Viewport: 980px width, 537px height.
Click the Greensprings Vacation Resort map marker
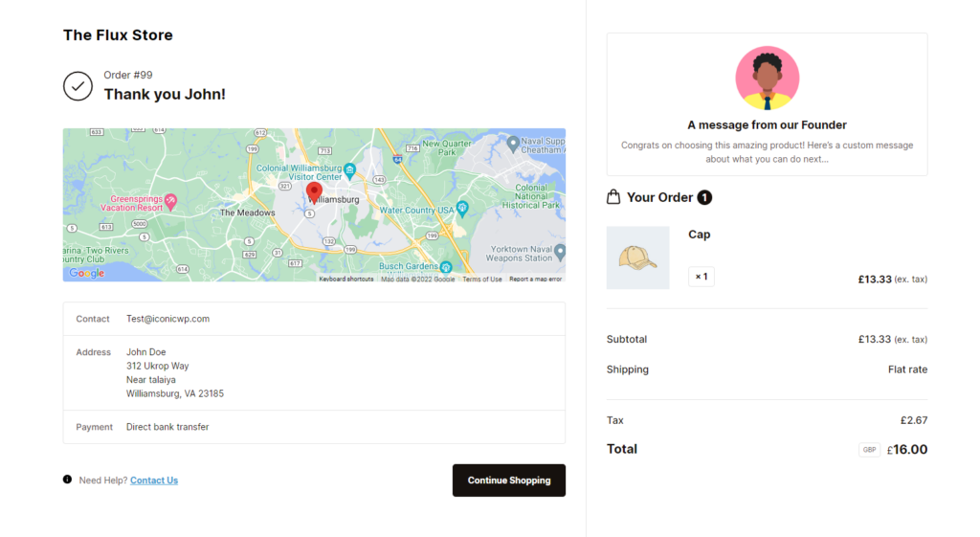pyautogui.click(x=171, y=201)
